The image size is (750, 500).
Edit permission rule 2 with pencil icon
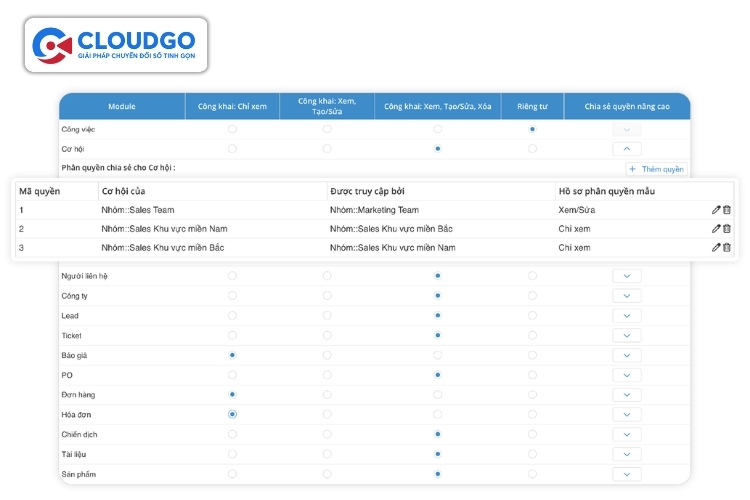tap(716, 229)
